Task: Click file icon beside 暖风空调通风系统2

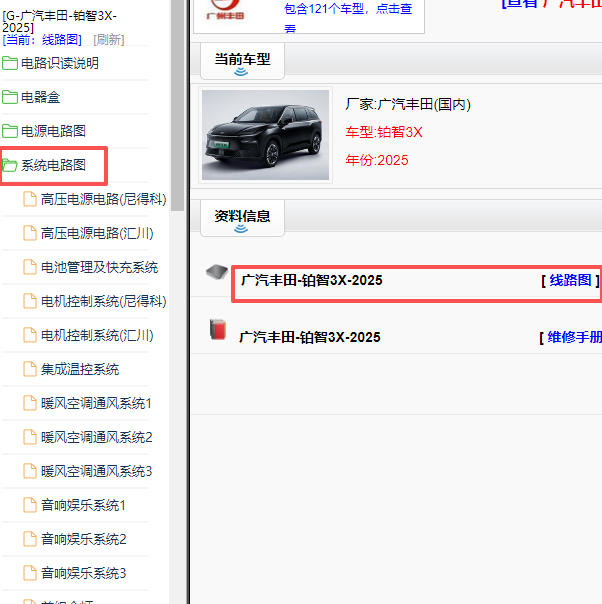Action: pos(30,437)
